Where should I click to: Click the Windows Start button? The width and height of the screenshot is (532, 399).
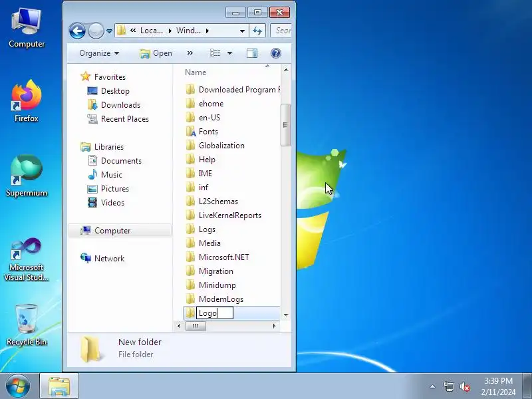click(x=17, y=386)
